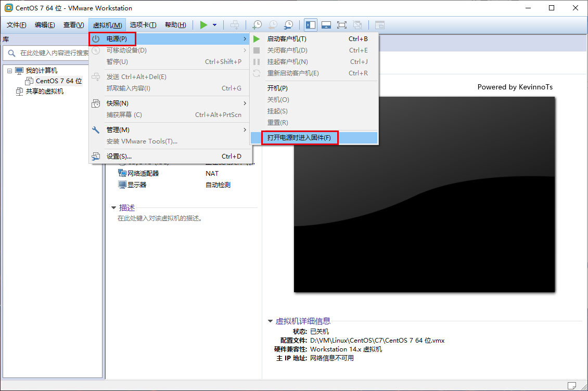Screen dimensions: 588x391
Task: Toggle the show library sidebar icon
Action: click(x=311, y=25)
